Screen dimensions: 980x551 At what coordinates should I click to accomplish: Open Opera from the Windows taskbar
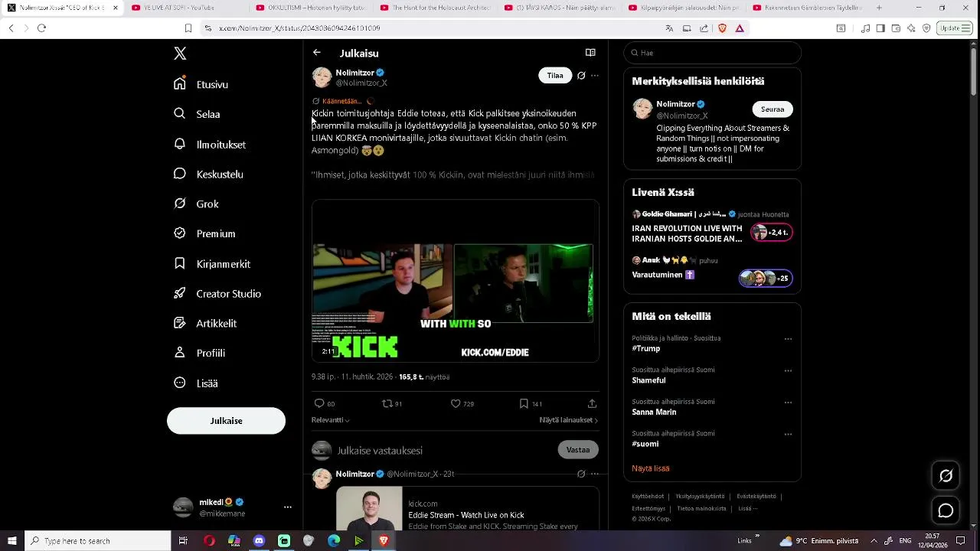[x=209, y=541]
